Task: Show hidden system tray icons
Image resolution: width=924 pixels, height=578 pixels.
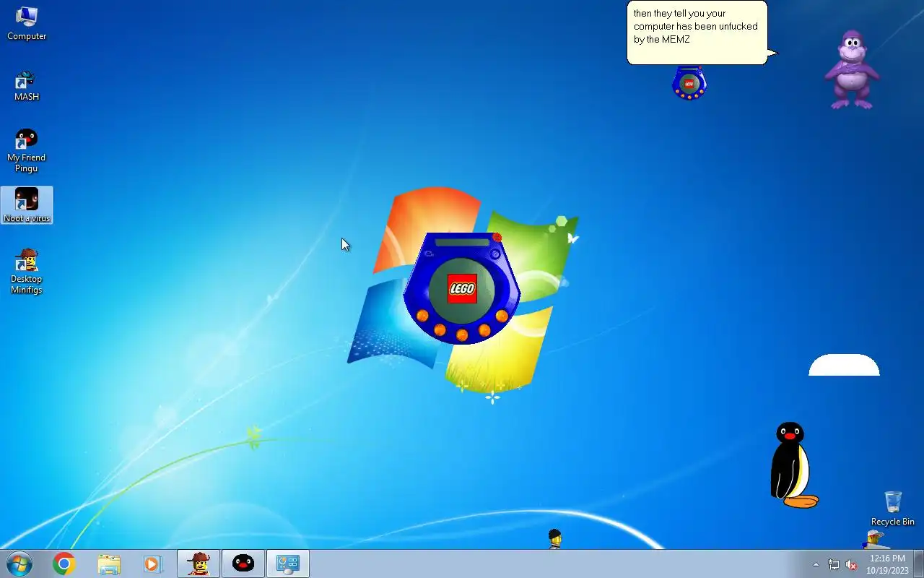Action: tap(816, 564)
